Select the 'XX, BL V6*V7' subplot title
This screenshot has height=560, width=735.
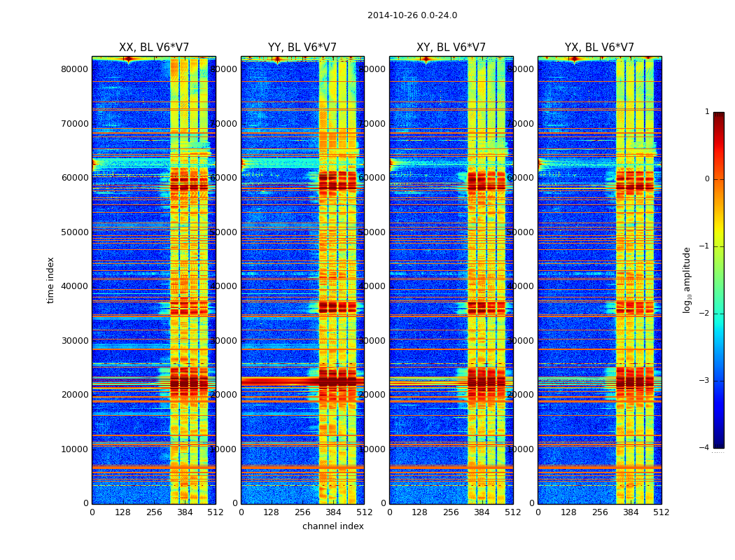coord(154,48)
